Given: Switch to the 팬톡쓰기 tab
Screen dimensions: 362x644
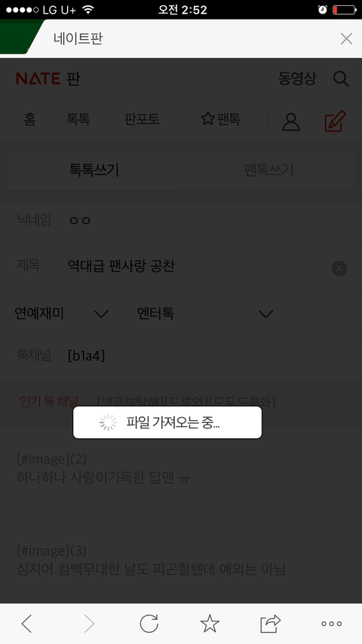Looking at the screenshot, I should pos(268,170).
